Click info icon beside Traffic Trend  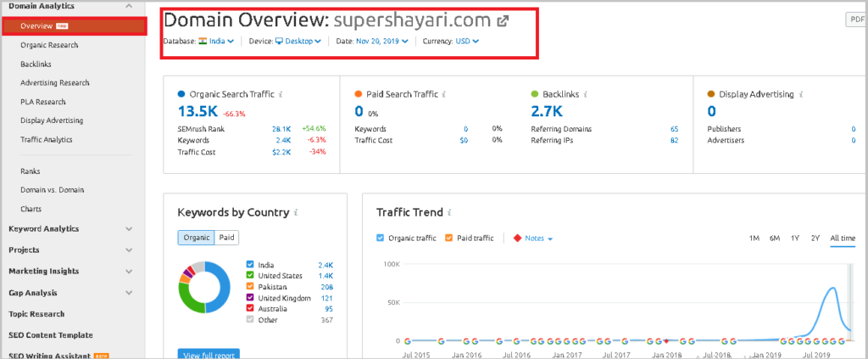tap(450, 213)
